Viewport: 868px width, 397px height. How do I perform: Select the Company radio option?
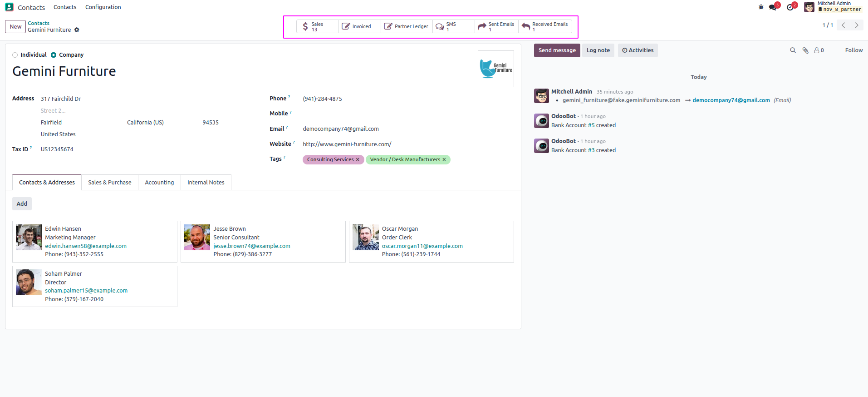tap(54, 55)
